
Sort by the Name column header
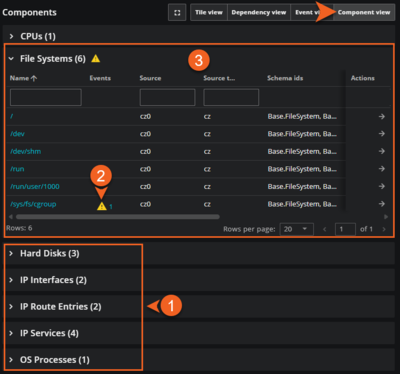pyautogui.click(x=23, y=78)
